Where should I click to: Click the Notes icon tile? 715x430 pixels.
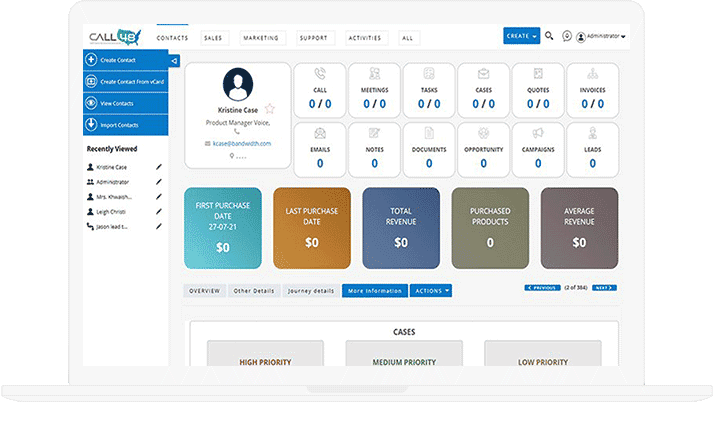click(x=374, y=132)
